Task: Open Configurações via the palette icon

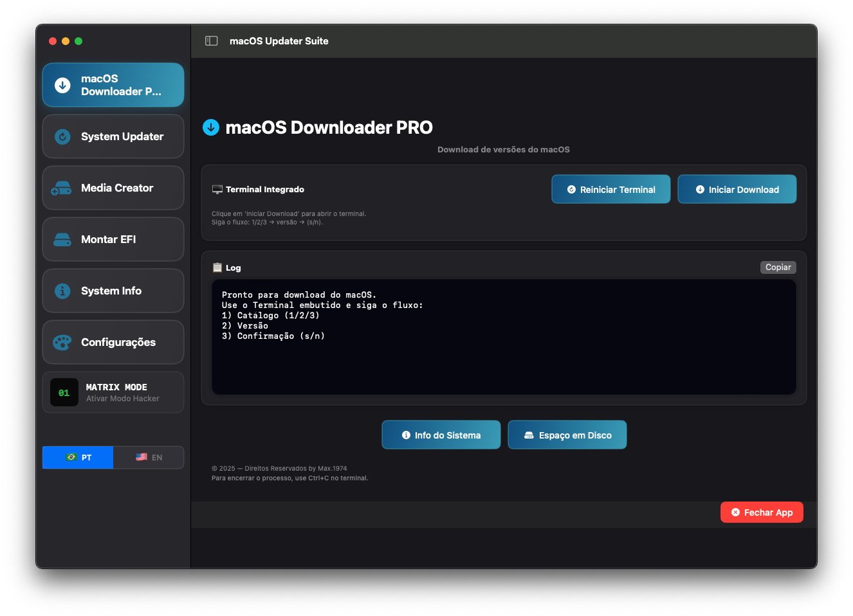Action: pyautogui.click(x=61, y=342)
